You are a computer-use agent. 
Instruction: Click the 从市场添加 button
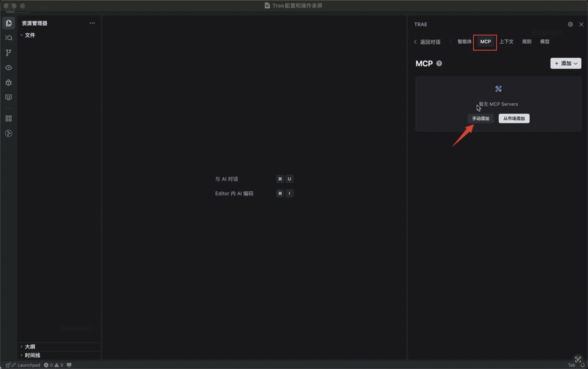tap(514, 119)
